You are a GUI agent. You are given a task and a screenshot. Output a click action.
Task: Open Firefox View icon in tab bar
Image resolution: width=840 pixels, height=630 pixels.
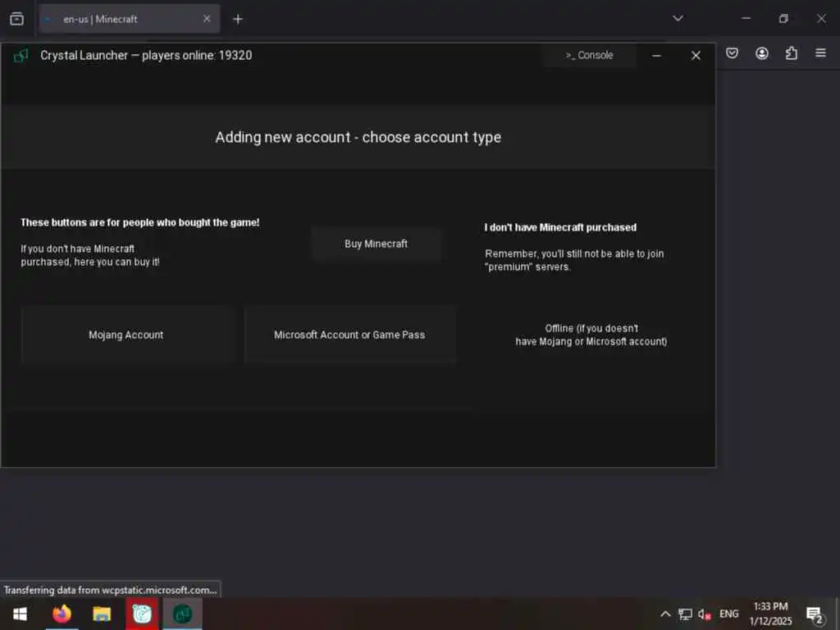(x=16, y=20)
